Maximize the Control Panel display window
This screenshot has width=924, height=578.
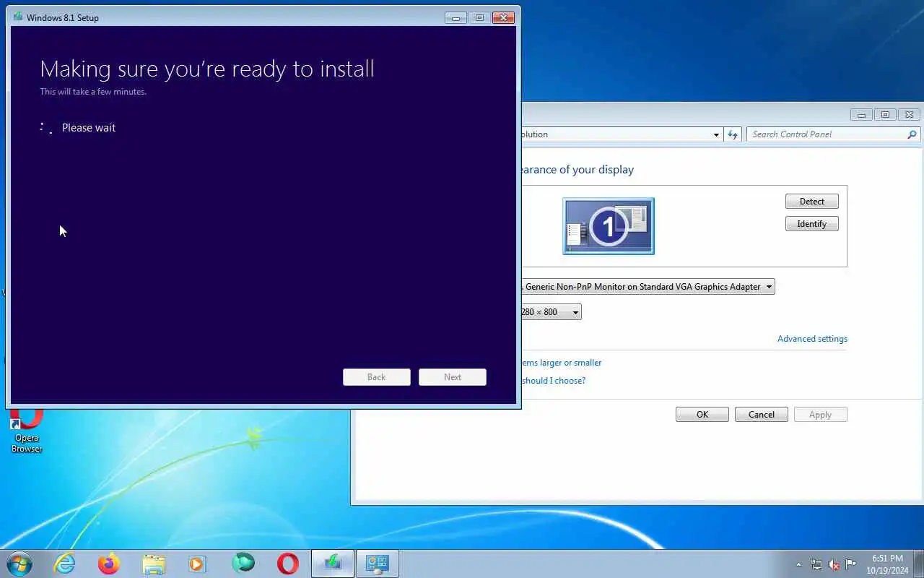[x=884, y=115]
